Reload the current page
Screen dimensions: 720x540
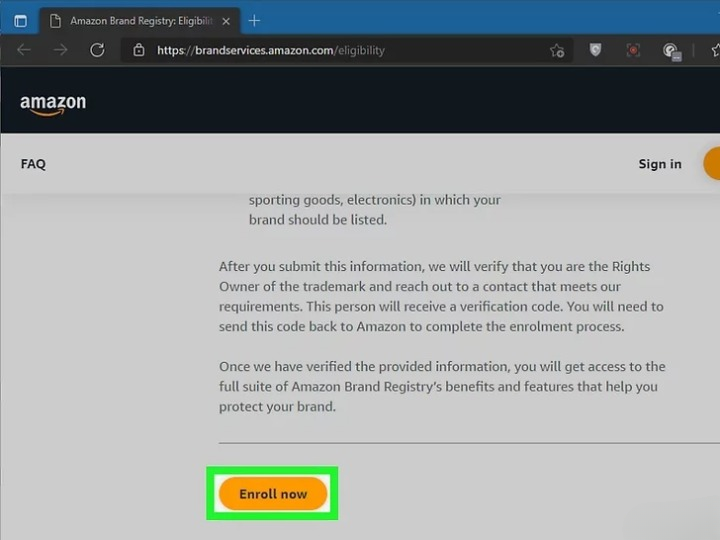pos(97,50)
